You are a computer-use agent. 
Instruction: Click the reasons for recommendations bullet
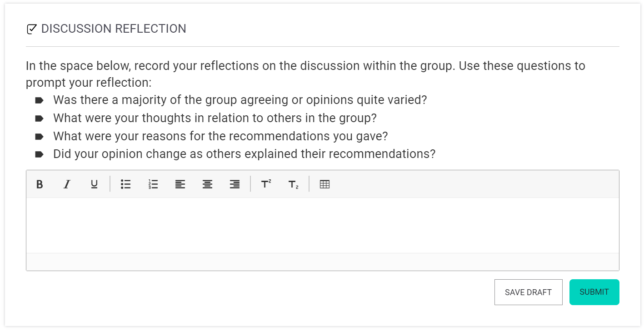(220, 136)
